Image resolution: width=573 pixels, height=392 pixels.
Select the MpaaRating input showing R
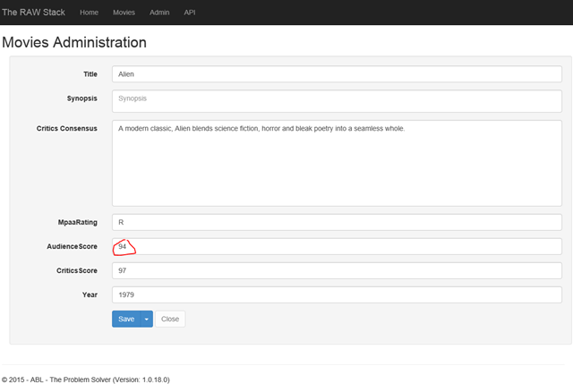337,221
